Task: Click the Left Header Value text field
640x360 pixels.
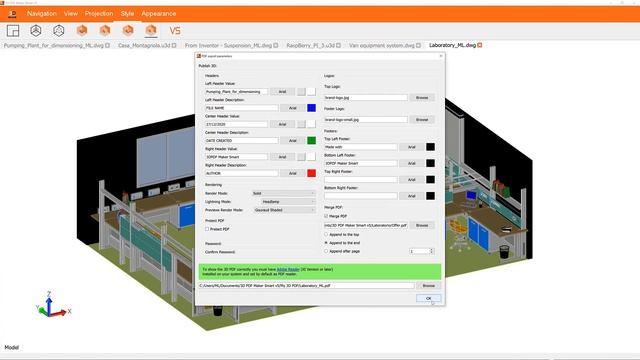Action: [236, 92]
